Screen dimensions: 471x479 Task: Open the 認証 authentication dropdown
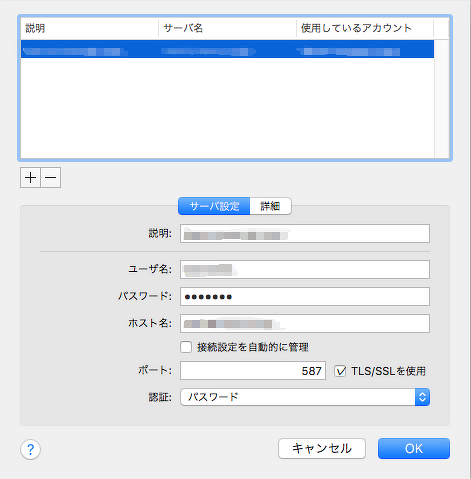click(305, 397)
